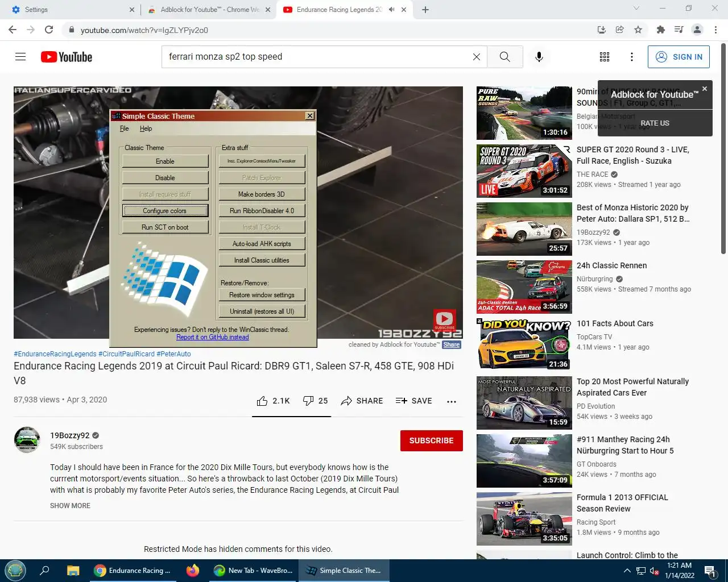Open 19Bozzy92 channel avatar
This screenshot has width=728, height=582.
point(27,440)
